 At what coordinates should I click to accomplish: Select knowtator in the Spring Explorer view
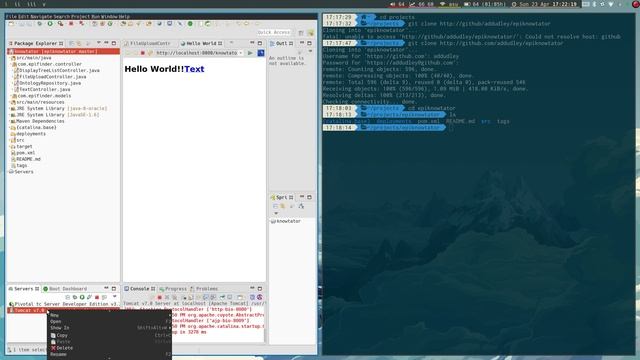point(286,221)
